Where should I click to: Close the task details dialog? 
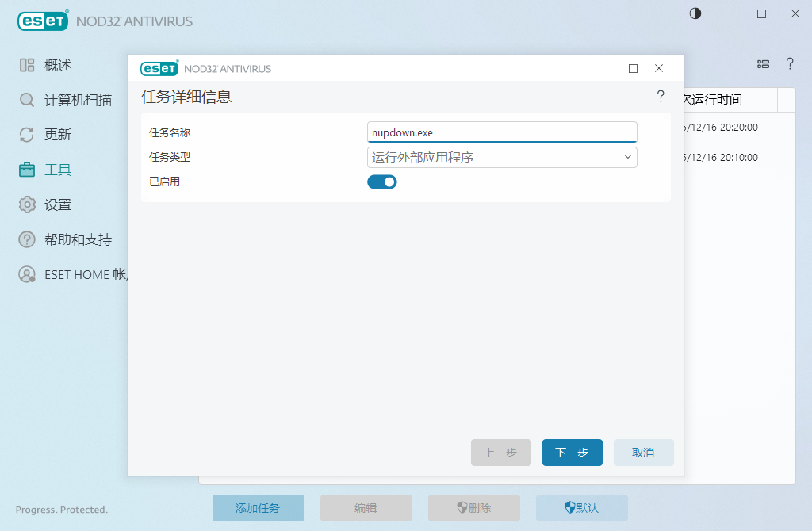[659, 69]
